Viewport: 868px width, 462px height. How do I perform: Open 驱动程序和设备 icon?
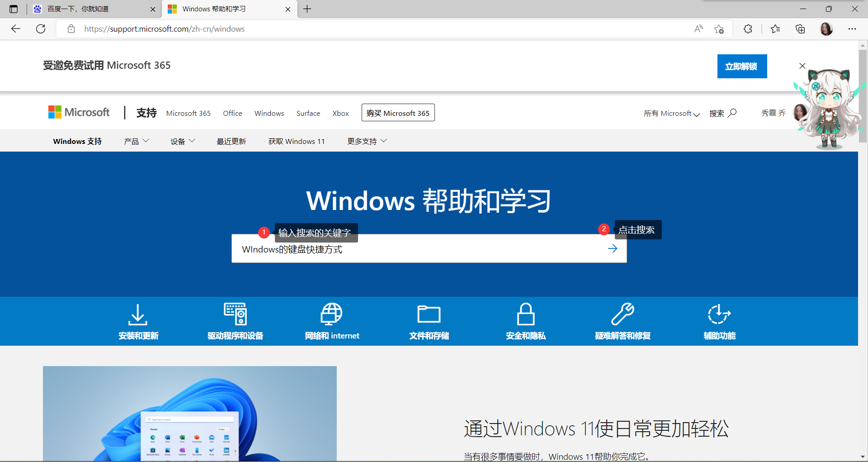click(x=236, y=314)
